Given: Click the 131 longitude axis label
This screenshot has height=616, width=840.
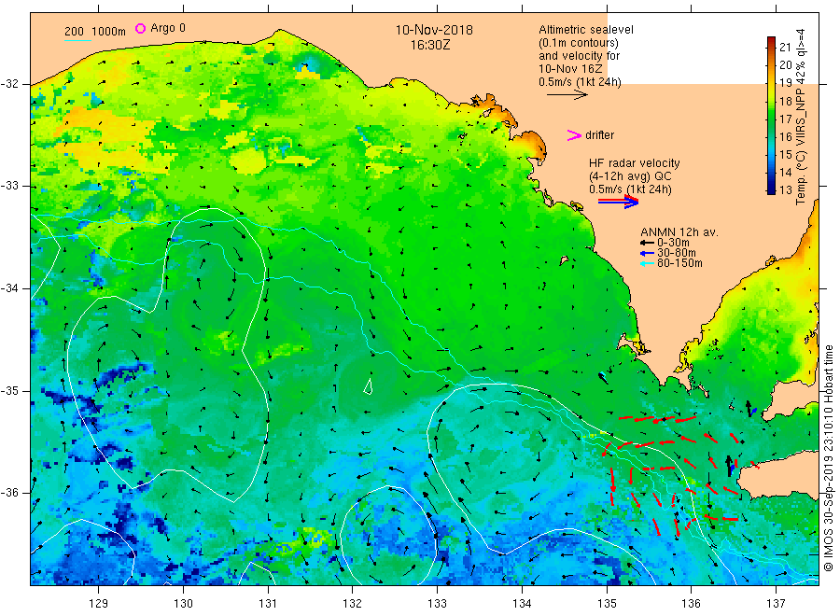Looking at the screenshot, I should (x=268, y=604).
